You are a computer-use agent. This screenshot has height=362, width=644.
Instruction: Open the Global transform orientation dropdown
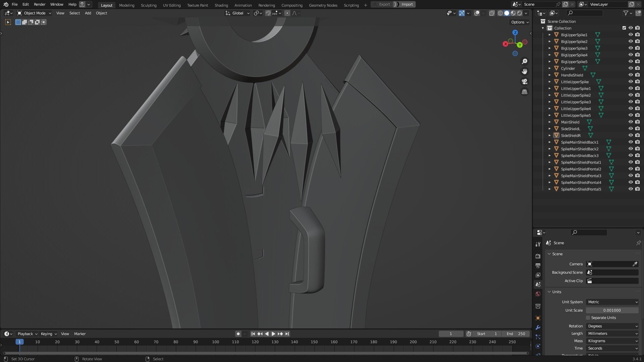[238, 13]
